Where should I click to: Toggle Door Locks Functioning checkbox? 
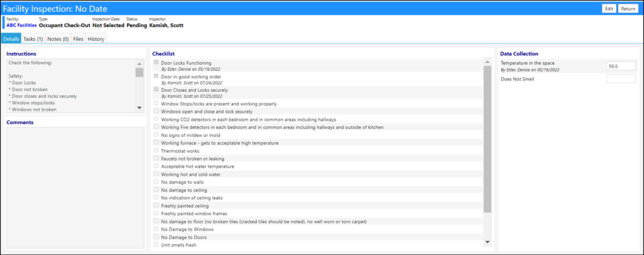156,63
